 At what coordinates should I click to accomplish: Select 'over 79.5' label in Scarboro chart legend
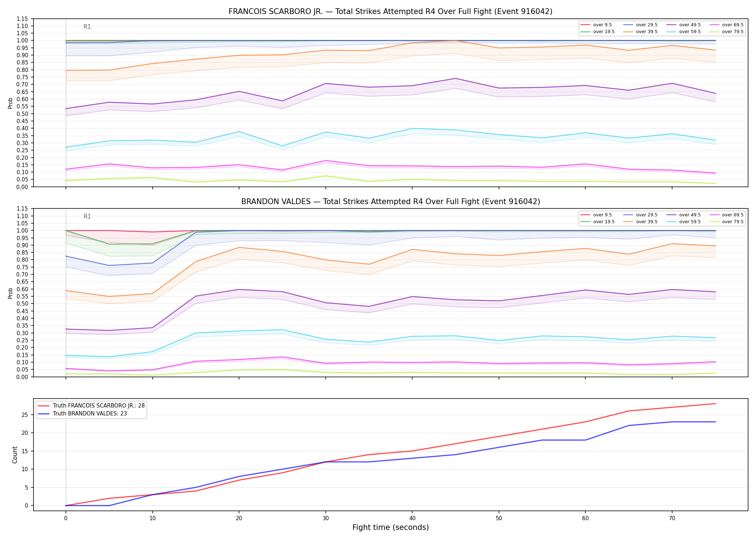pos(733,32)
